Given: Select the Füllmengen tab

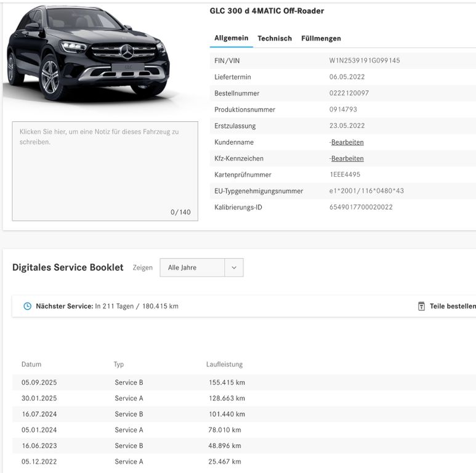Looking at the screenshot, I should click(321, 38).
